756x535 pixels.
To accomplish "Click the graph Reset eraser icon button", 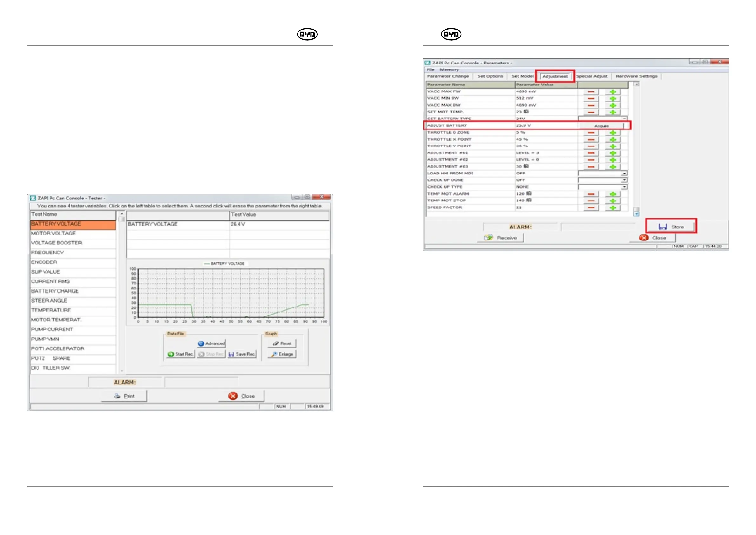I will pos(282,344).
